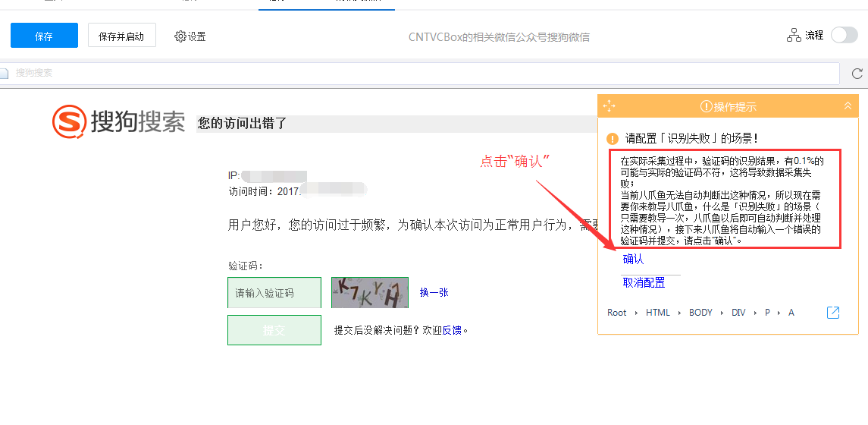Click the blue 保存 button
The height and width of the screenshot is (425, 868).
pos(44,36)
